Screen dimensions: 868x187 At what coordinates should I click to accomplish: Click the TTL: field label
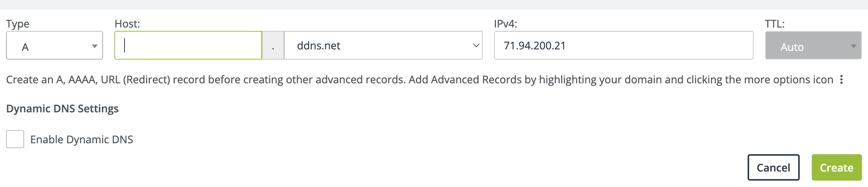coord(774,24)
